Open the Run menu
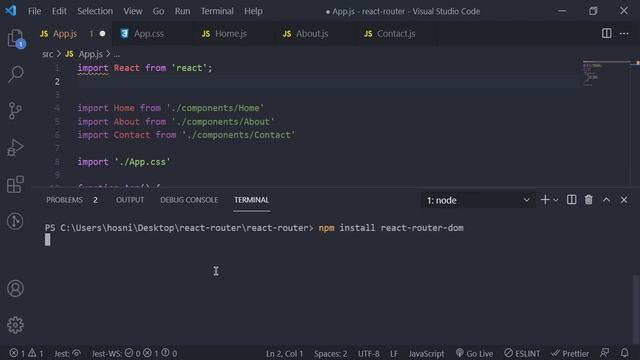The width and height of the screenshot is (640, 360). tap(182, 11)
